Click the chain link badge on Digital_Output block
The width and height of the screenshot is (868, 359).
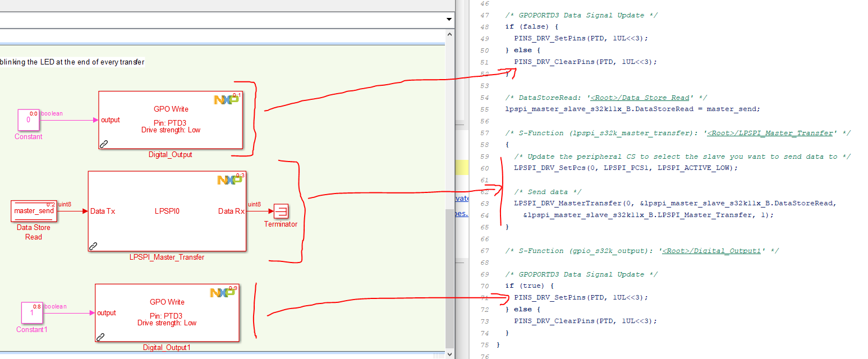tap(104, 145)
